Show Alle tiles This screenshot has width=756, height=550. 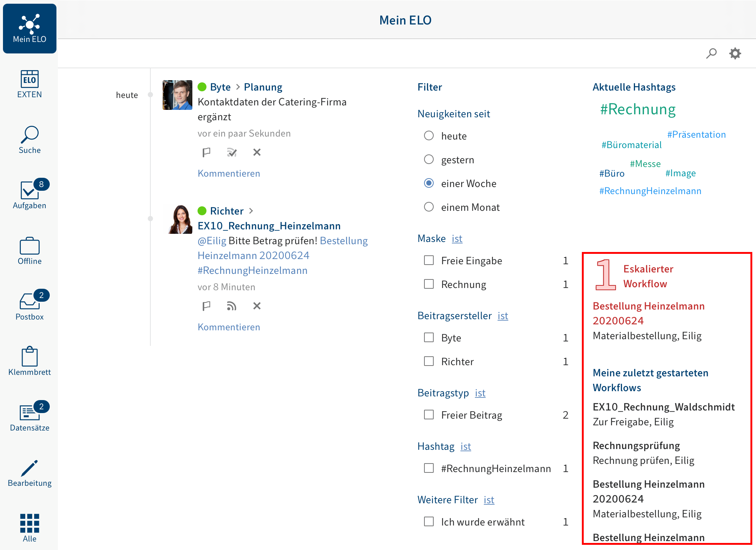click(x=30, y=528)
